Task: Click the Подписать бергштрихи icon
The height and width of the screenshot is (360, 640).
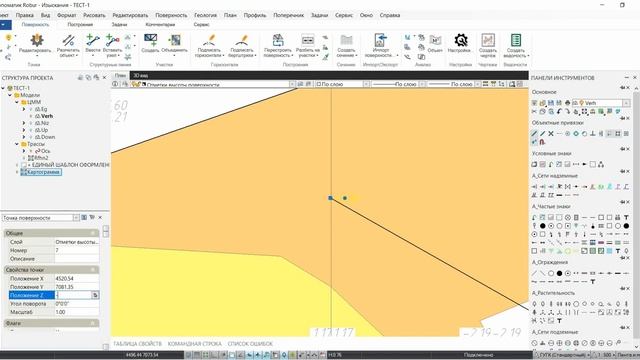Action: pos(242,40)
